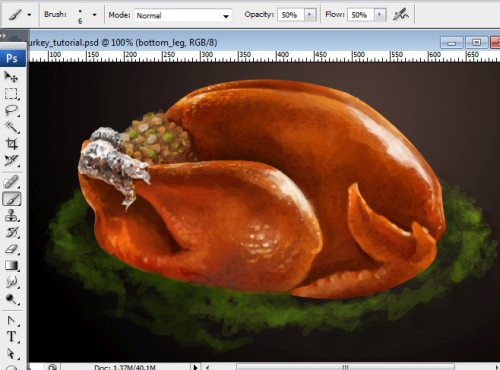The width and height of the screenshot is (500, 370).
Task: Select the Move tool
Action: [x=11, y=77]
